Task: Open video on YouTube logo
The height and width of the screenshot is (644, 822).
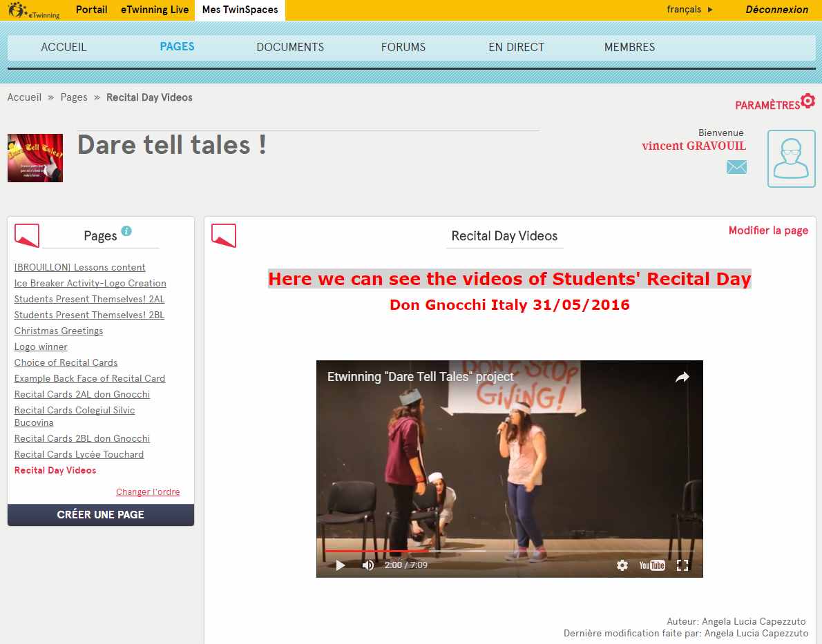Action: point(651,565)
